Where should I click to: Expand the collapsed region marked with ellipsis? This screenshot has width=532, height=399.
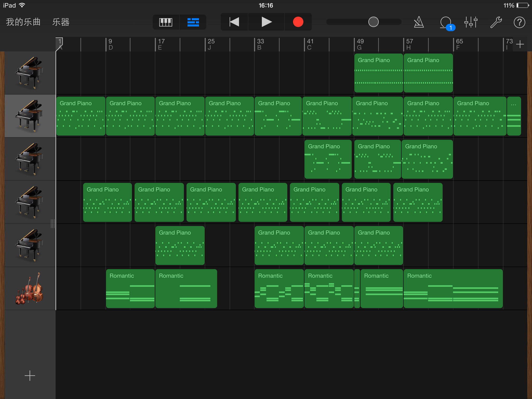pyautogui.click(x=514, y=116)
